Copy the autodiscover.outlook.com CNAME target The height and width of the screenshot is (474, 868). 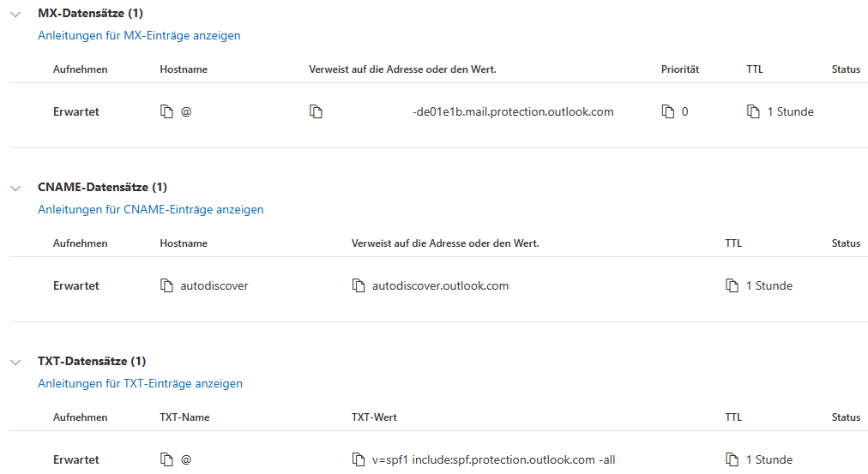click(x=359, y=286)
